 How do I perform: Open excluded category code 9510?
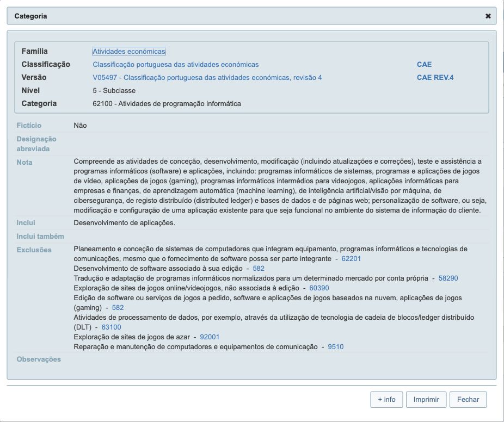pos(336,347)
